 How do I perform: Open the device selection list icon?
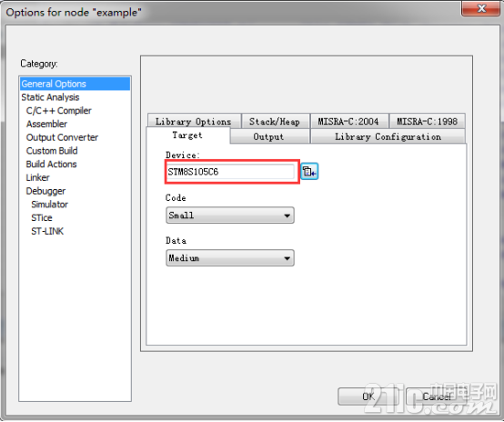tap(309, 172)
